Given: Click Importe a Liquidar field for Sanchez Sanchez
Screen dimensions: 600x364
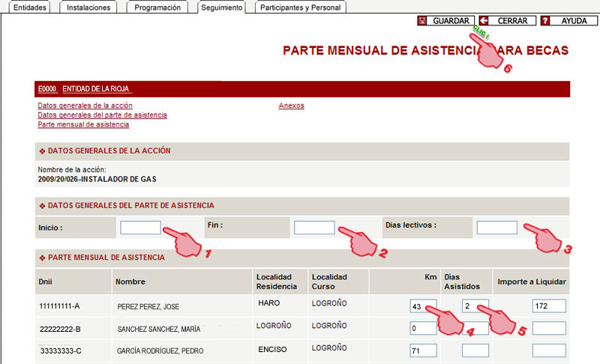Looking at the screenshot, I should coord(549,329).
